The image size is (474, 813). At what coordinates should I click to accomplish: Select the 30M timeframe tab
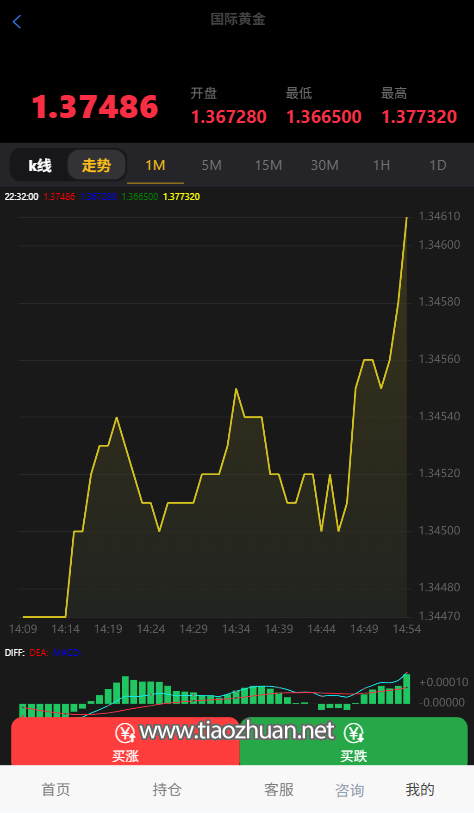(325, 165)
